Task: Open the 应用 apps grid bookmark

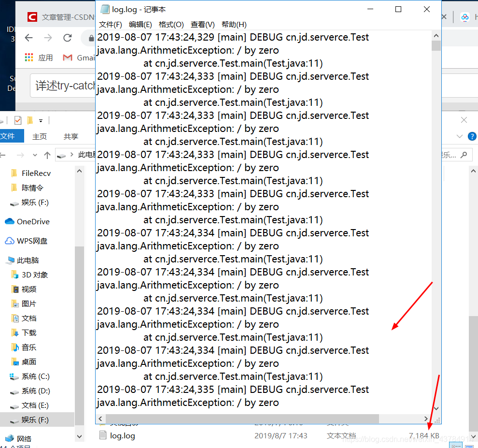Action: (x=39, y=58)
